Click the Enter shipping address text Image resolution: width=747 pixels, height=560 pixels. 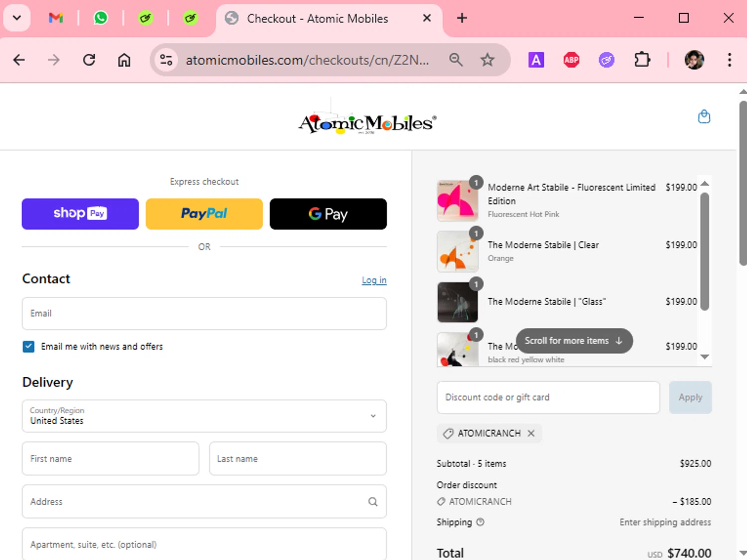pos(665,522)
